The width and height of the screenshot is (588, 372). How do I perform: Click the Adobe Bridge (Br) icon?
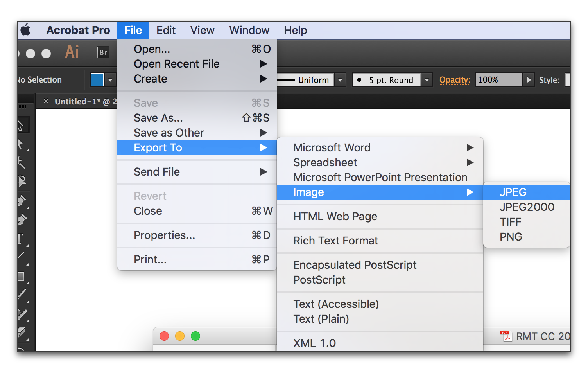point(103,52)
